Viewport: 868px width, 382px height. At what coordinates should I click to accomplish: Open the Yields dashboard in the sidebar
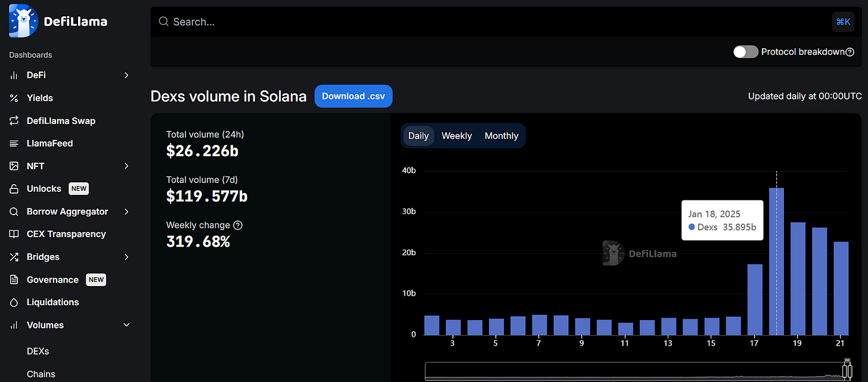39,98
